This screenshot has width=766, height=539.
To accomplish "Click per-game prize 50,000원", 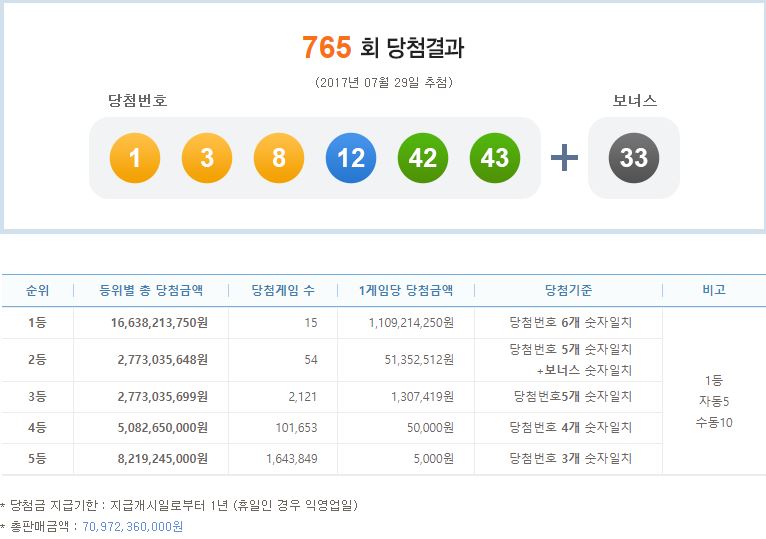I will point(430,428).
